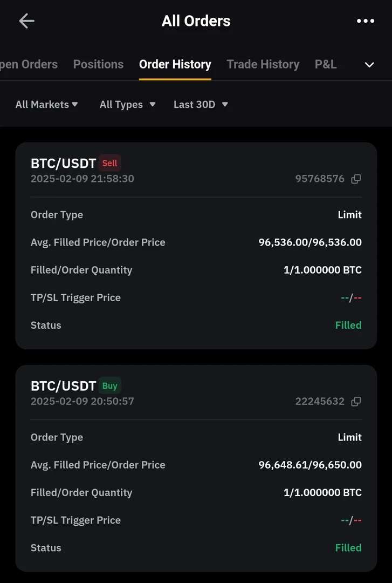Screen dimensions: 392x583
Task: Switch to the Positions tab
Action: (98, 64)
